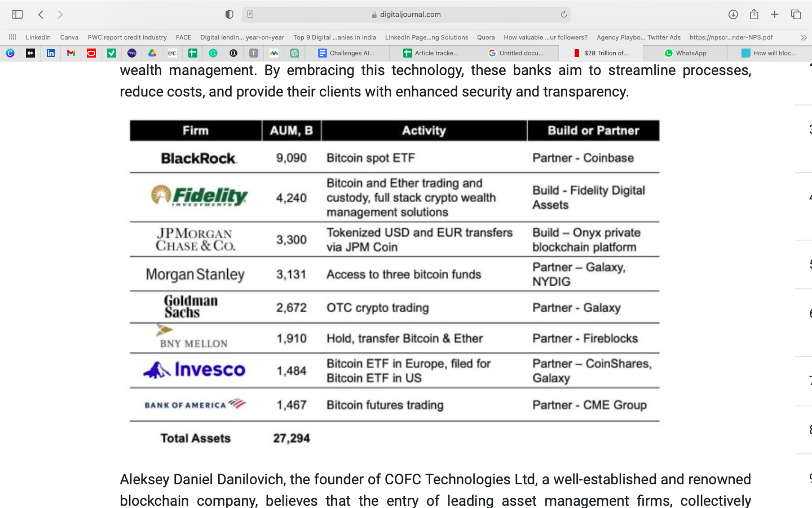Screen dimensions: 812x508
Task: Go back to previous page
Action: click(41, 15)
